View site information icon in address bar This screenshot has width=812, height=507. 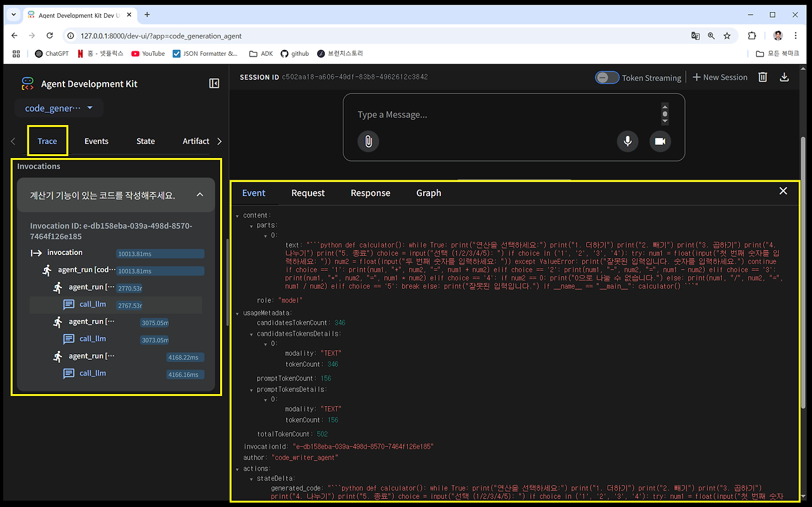(71, 36)
